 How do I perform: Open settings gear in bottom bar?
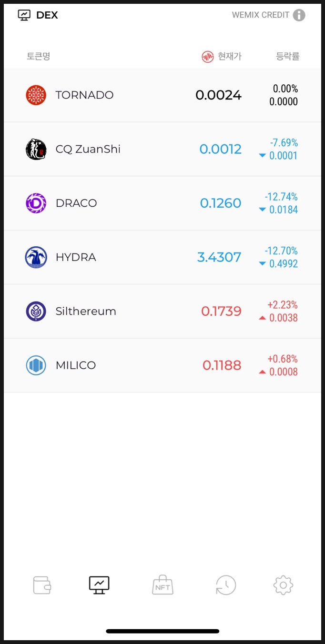point(283,585)
